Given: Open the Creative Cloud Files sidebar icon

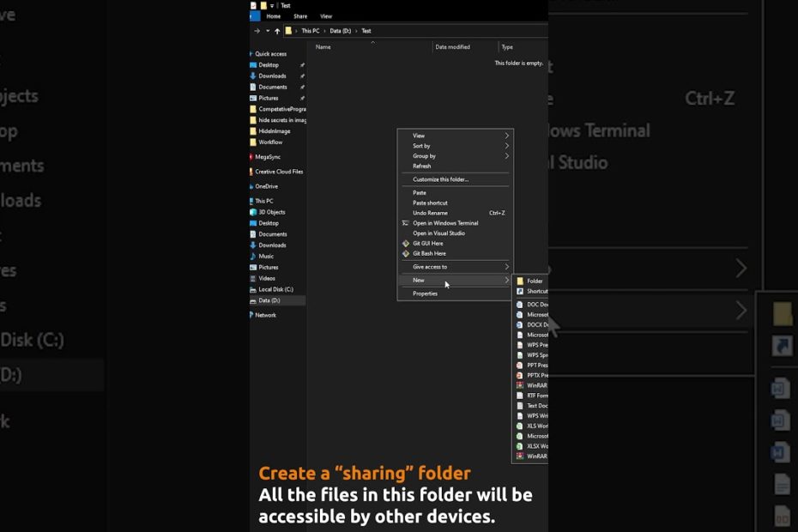Looking at the screenshot, I should point(252,172).
